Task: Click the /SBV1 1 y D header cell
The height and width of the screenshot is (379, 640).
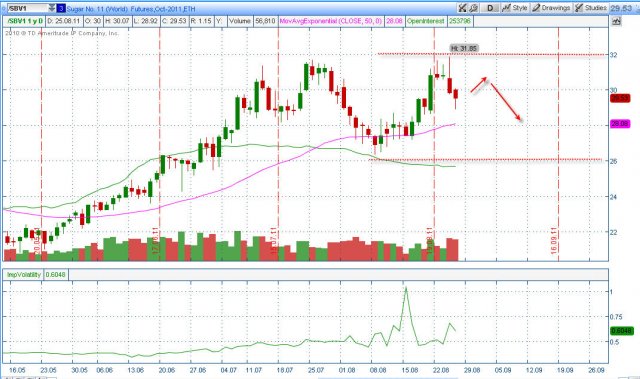Action: point(24,21)
